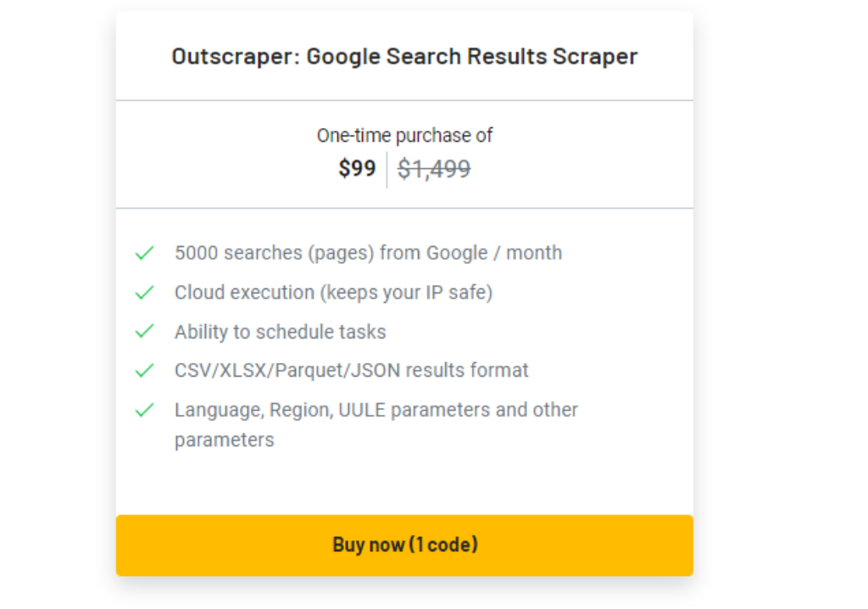Click the vertical divider between the two prices
The height and width of the screenshot is (609, 868).
point(387,170)
